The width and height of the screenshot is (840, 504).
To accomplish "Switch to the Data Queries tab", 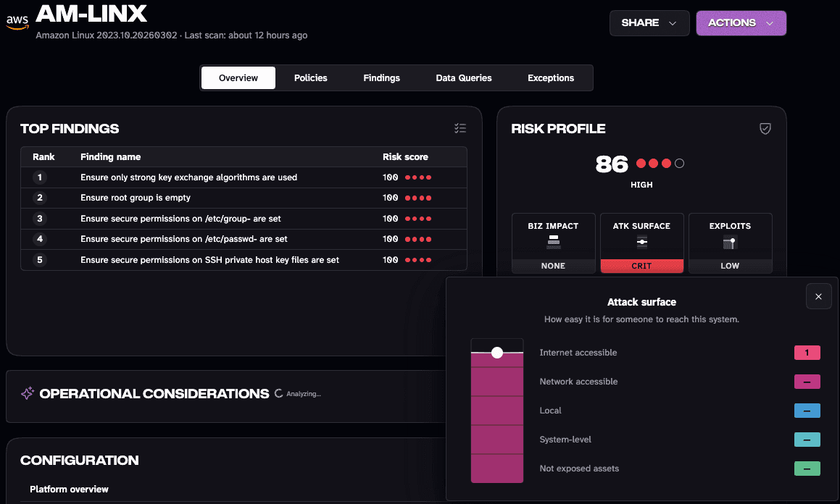I will coord(464,77).
